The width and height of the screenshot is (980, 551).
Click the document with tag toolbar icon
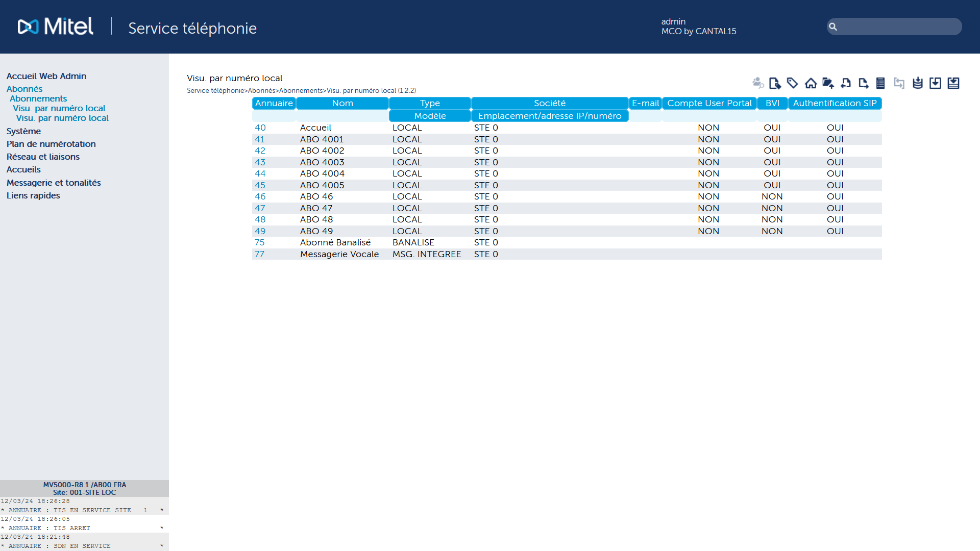click(x=775, y=83)
